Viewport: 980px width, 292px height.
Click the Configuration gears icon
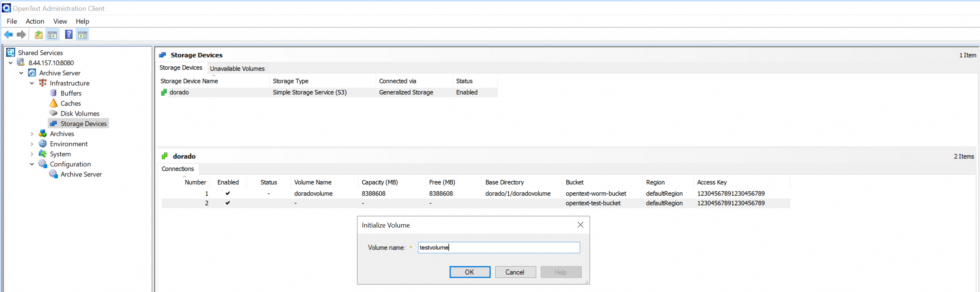[43, 164]
